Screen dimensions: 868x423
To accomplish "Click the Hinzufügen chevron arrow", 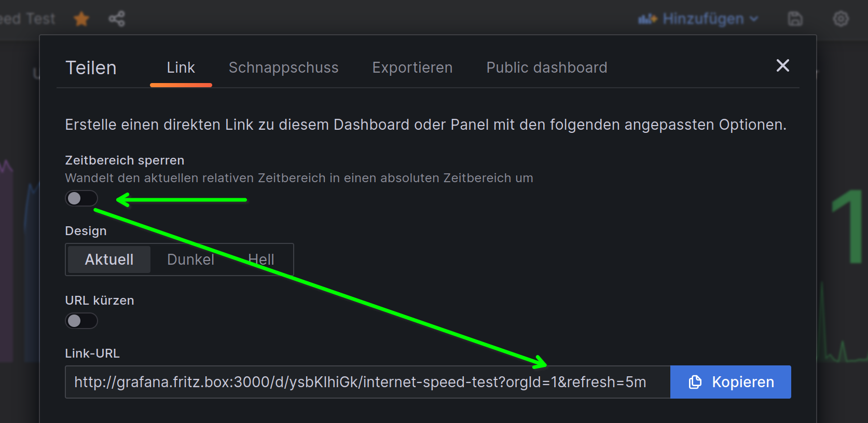I will click(x=754, y=19).
